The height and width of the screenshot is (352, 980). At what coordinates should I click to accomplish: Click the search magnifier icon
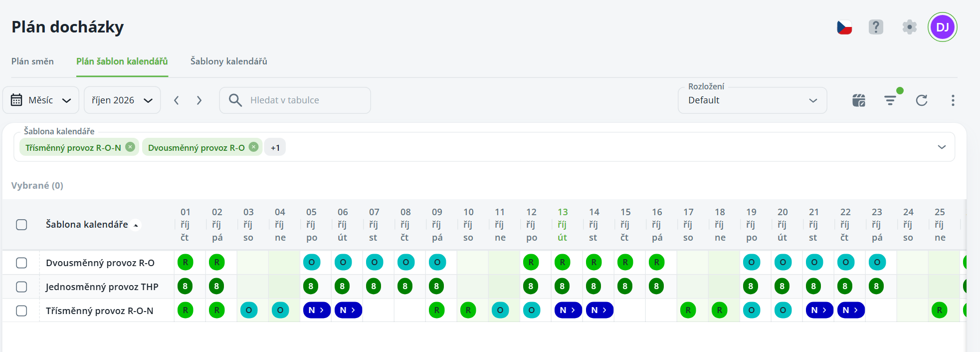coord(235,100)
